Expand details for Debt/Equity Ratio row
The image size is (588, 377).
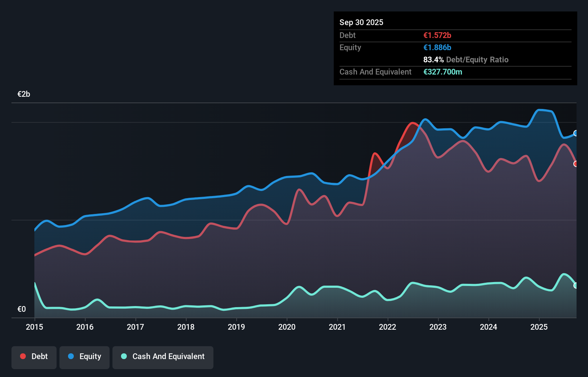(x=466, y=59)
